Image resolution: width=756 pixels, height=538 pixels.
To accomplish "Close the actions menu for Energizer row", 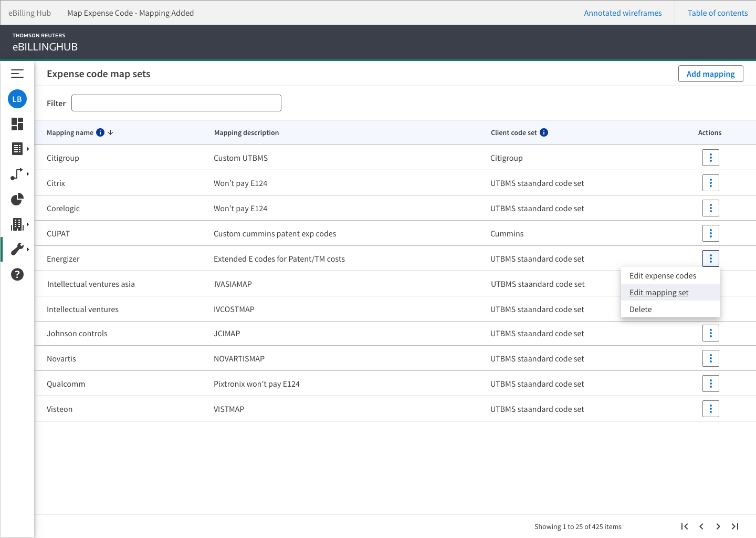I will [x=711, y=258].
